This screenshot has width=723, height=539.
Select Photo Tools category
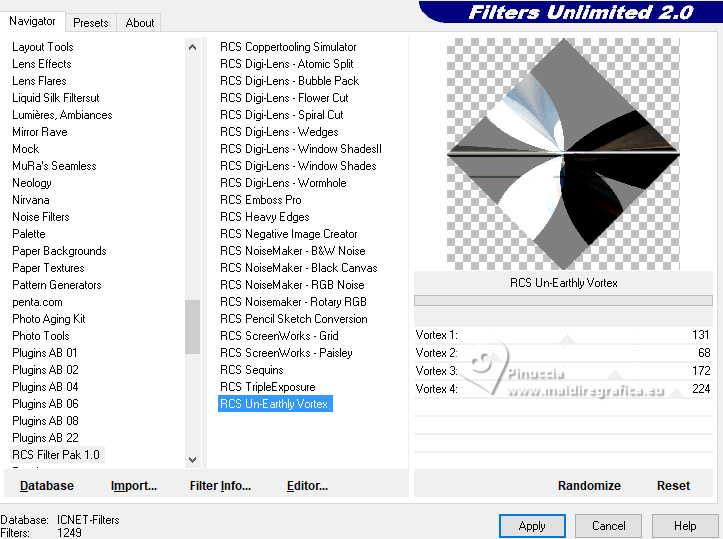click(41, 336)
